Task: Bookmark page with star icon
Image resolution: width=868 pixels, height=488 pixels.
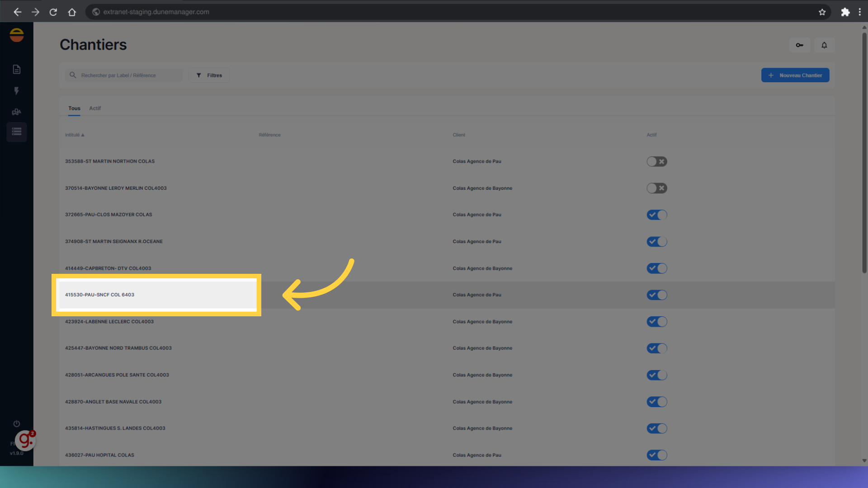Action: pos(822,12)
